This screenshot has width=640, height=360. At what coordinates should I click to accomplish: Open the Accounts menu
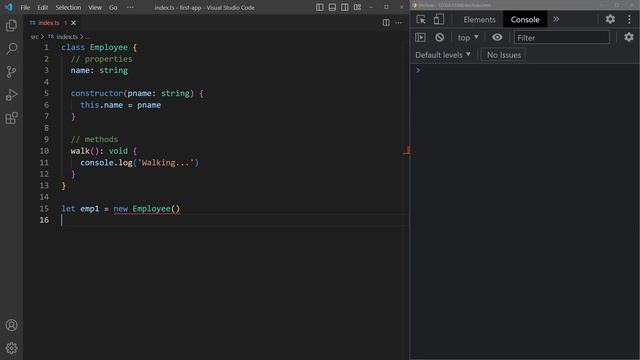pyautogui.click(x=11, y=325)
